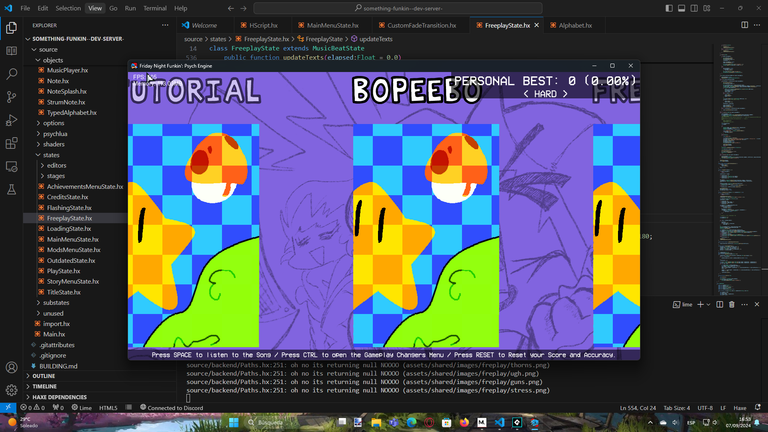The height and width of the screenshot is (432, 768).
Task: Expand the options folder
Action: pos(53,123)
